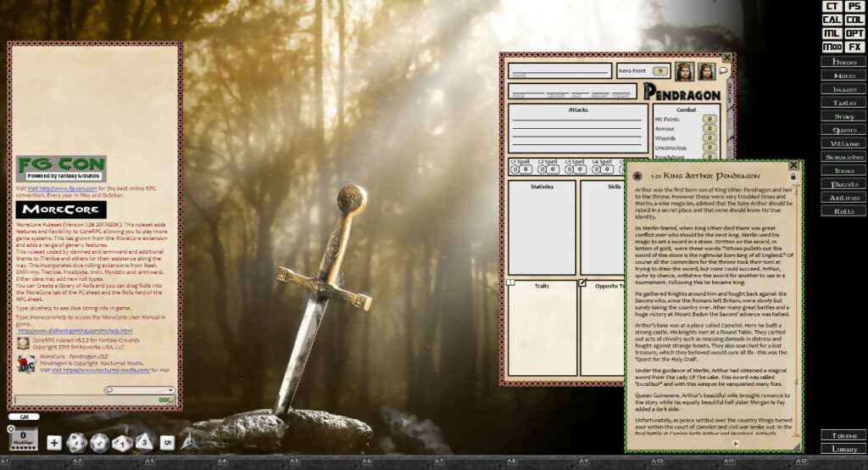The image size is (868, 470).
Task: Open the Skirmishes list in sidebar
Action: coord(844,157)
